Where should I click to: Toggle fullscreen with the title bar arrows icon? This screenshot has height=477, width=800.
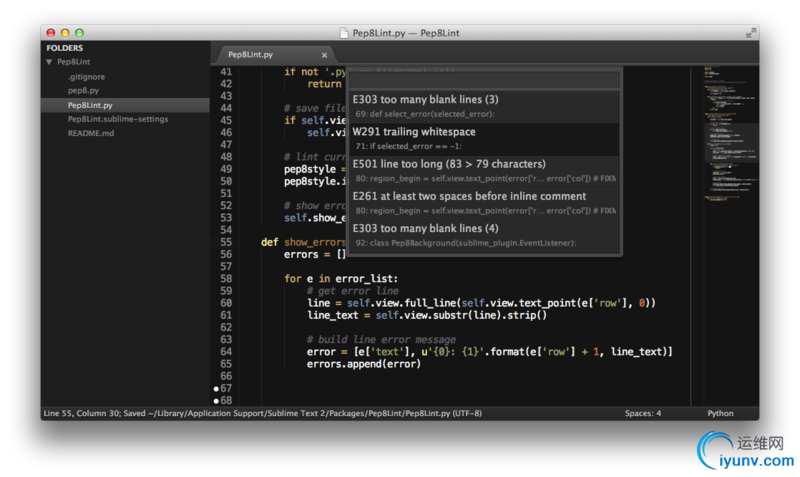coord(751,33)
